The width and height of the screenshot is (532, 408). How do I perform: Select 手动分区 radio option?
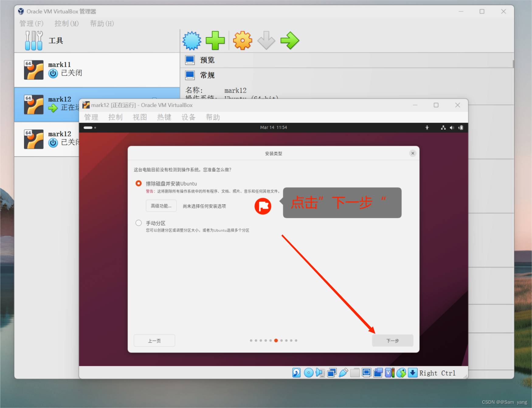point(139,223)
